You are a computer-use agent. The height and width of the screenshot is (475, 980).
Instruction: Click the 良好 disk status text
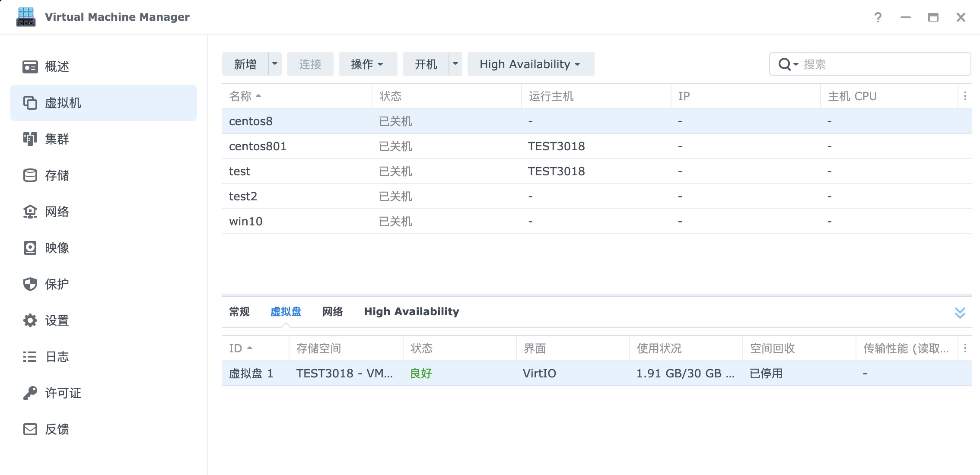[x=421, y=373]
